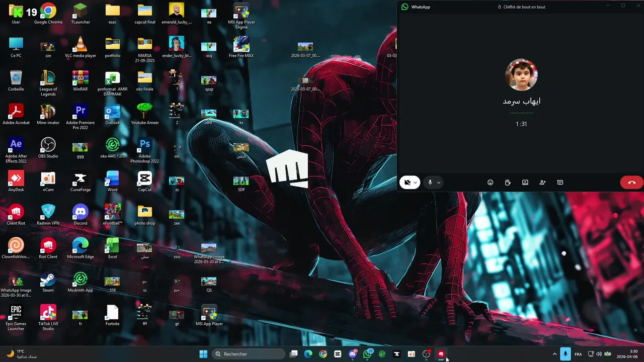
Task: Open the Windows Start menu
Action: [x=203, y=354]
